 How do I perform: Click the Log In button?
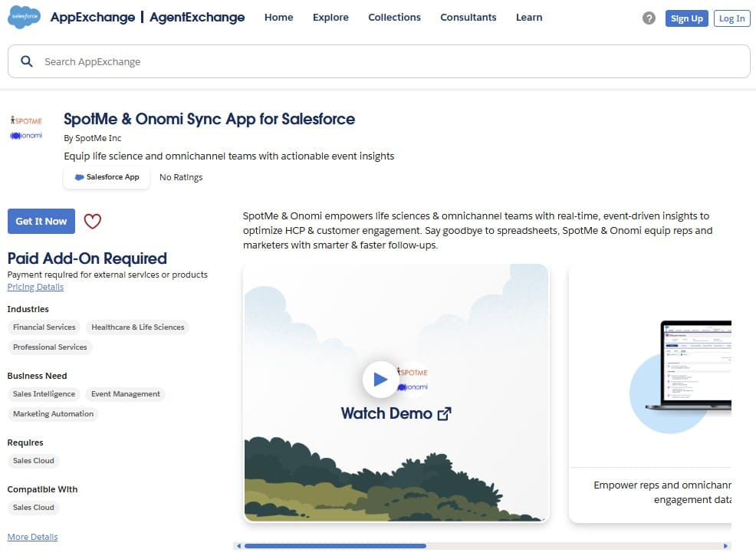pos(732,18)
